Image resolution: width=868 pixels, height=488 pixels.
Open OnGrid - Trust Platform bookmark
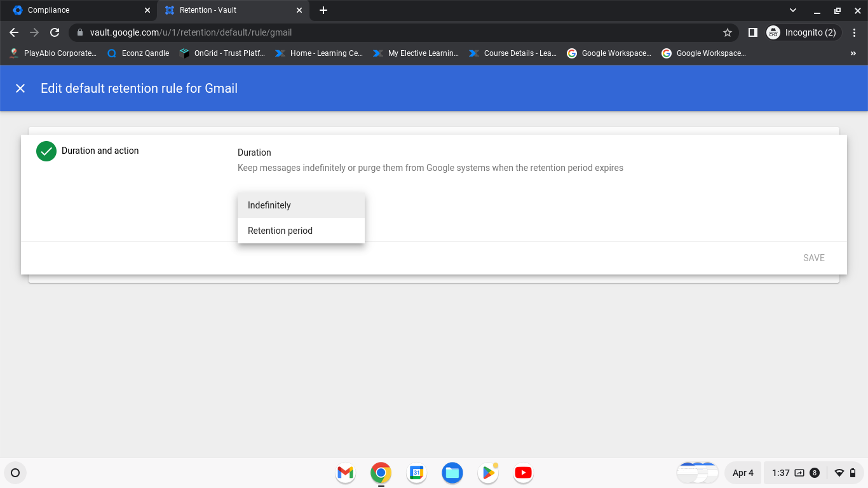(222, 53)
